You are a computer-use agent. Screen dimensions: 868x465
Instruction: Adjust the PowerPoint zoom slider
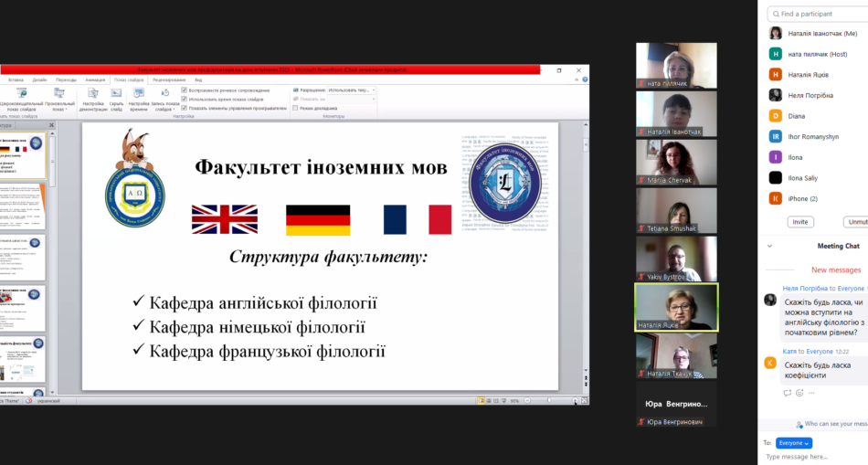coord(548,400)
